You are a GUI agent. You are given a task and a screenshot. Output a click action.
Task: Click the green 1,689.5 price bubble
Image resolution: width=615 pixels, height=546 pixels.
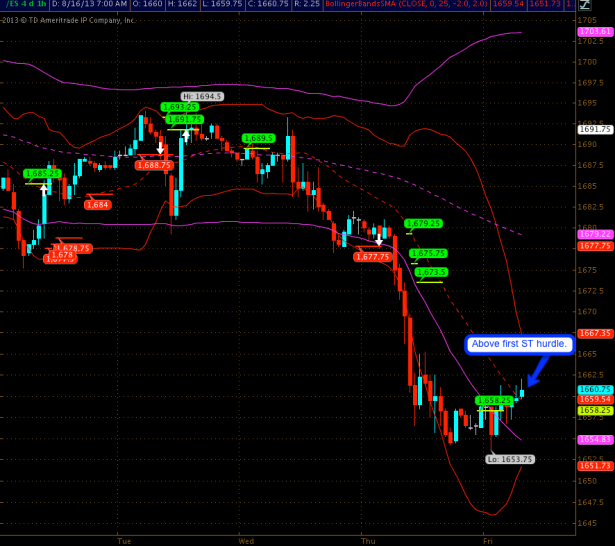tap(258, 138)
